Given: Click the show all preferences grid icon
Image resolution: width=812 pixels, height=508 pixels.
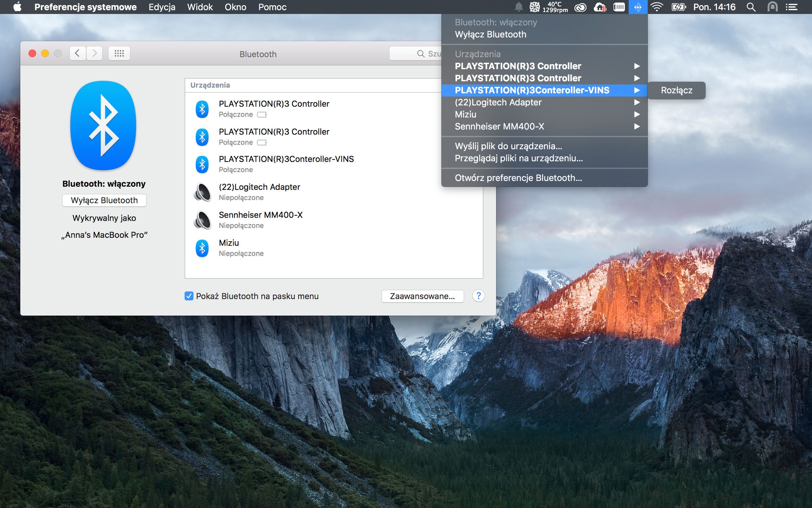Looking at the screenshot, I should pyautogui.click(x=119, y=54).
